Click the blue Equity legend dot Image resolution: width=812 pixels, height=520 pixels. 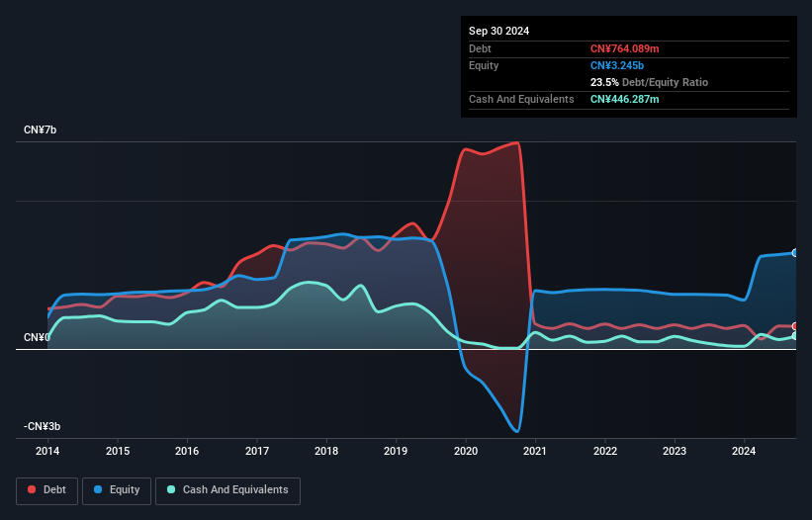point(98,489)
